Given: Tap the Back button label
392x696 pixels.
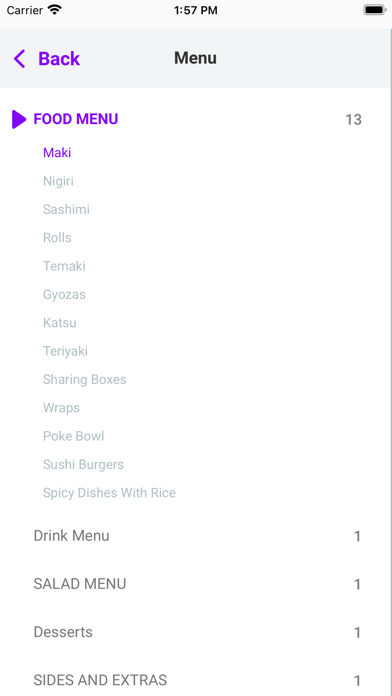Looking at the screenshot, I should (x=59, y=59).
